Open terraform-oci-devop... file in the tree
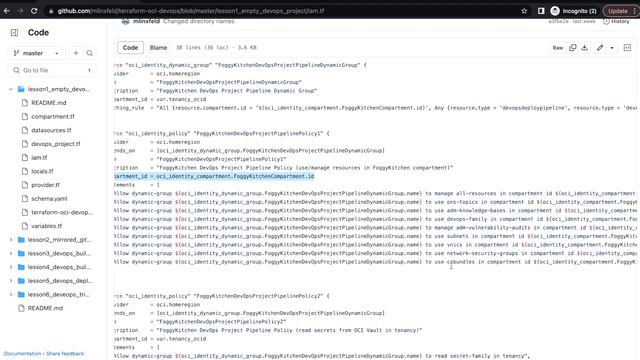 (62, 212)
